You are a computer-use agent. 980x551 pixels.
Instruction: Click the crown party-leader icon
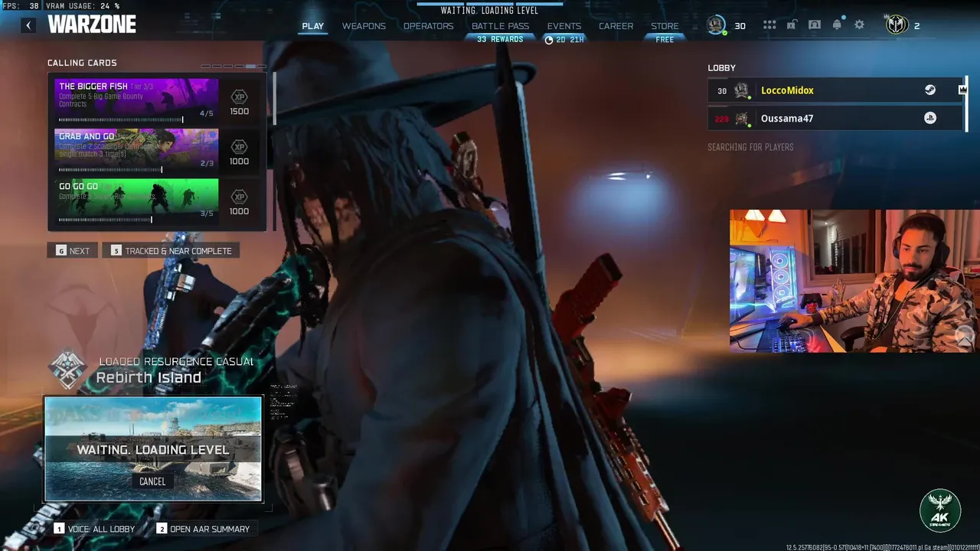[x=962, y=90]
